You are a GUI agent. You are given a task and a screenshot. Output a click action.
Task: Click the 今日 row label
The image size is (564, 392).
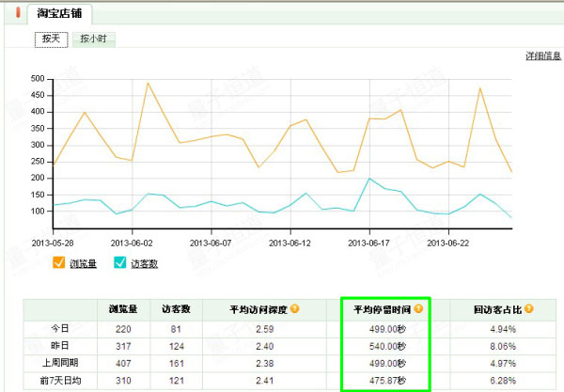click(x=60, y=328)
